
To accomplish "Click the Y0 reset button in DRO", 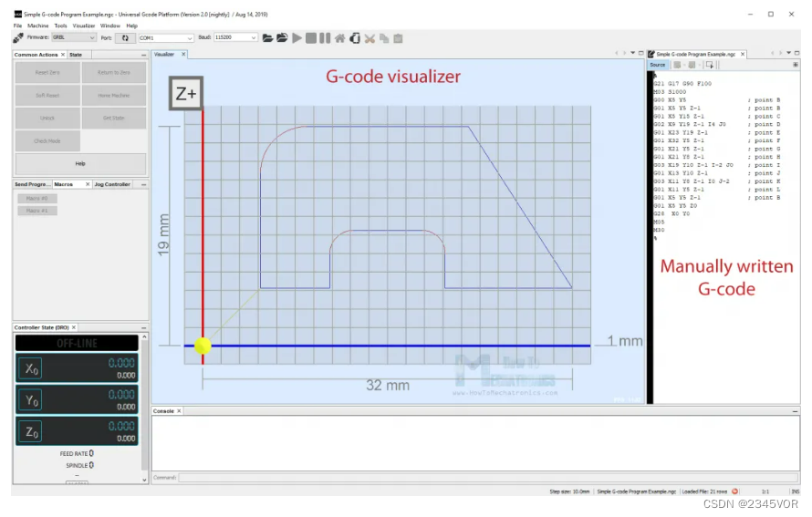I will (x=30, y=400).
